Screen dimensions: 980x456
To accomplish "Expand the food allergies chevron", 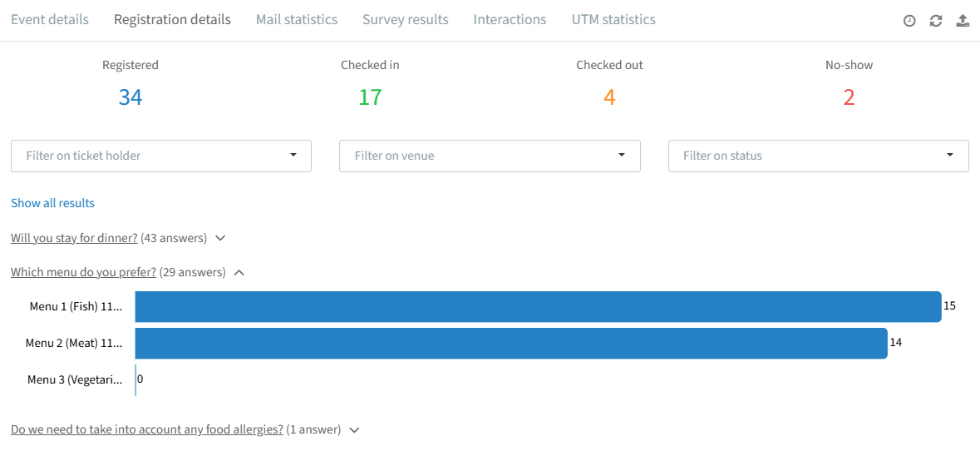I will point(354,430).
